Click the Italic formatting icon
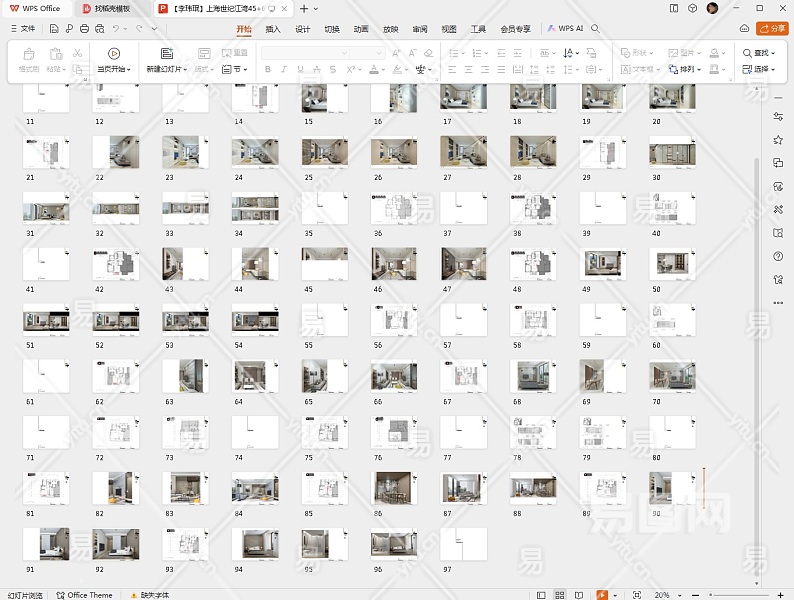Viewport: 794px width, 600px height. [x=284, y=70]
